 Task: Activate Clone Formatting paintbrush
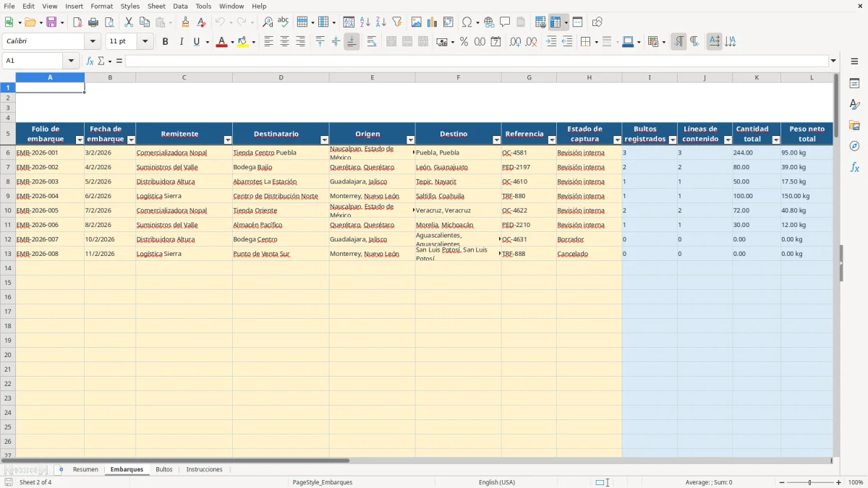pos(186,22)
